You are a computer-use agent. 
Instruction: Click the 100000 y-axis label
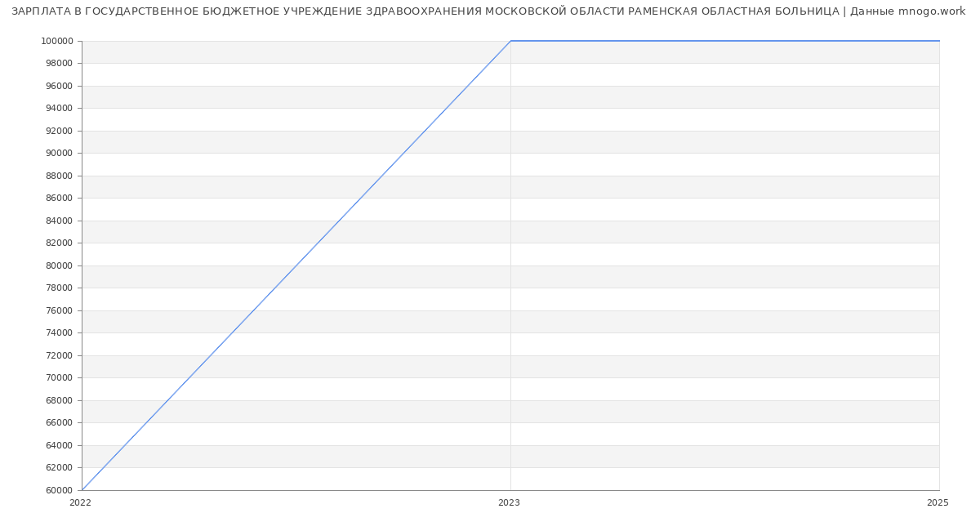point(56,42)
